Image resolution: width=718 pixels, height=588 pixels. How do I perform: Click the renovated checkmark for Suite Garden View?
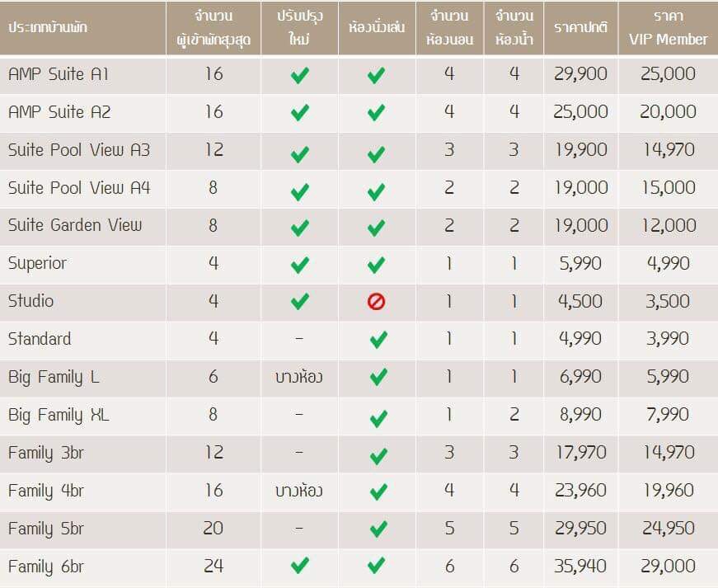299,228
